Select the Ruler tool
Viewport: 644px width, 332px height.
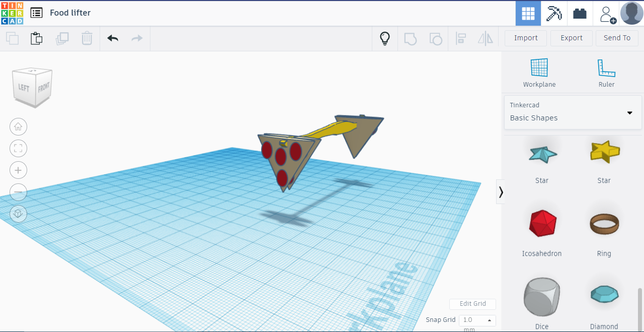point(606,71)
